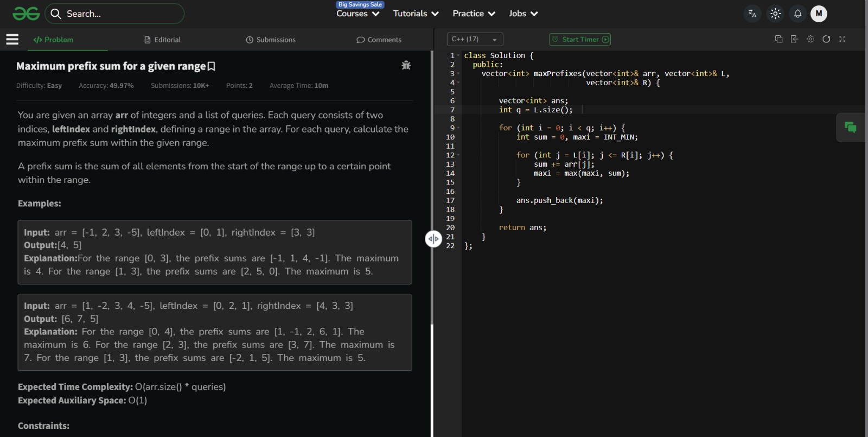Switch to the Submissions tab
This screenshot has width=868, height=437.
click(271, 40)
